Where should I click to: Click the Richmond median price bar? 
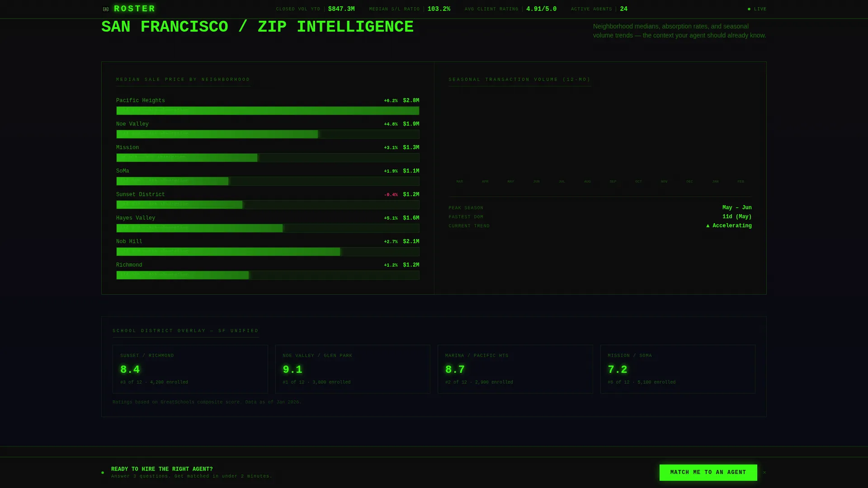click(x=268, y=275)
